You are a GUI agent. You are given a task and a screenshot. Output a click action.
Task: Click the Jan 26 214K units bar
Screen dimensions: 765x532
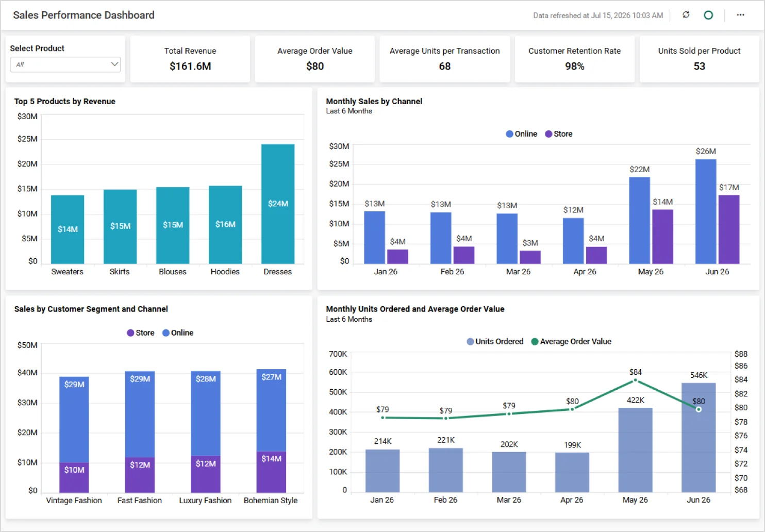coord(382,471)
